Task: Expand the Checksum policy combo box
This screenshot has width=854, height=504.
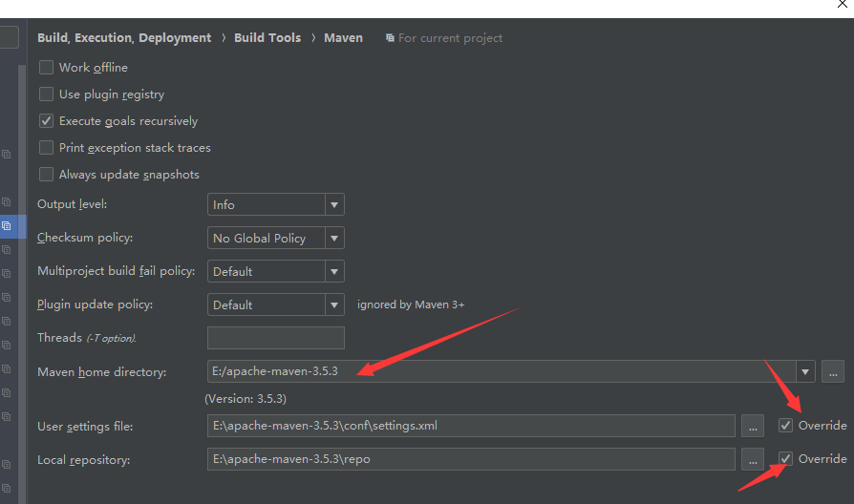Action: tap(275, 238)
